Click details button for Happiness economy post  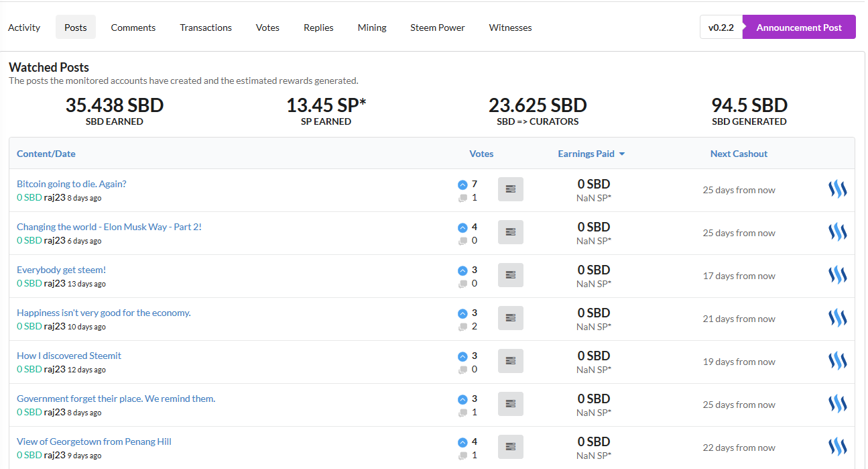511,318
